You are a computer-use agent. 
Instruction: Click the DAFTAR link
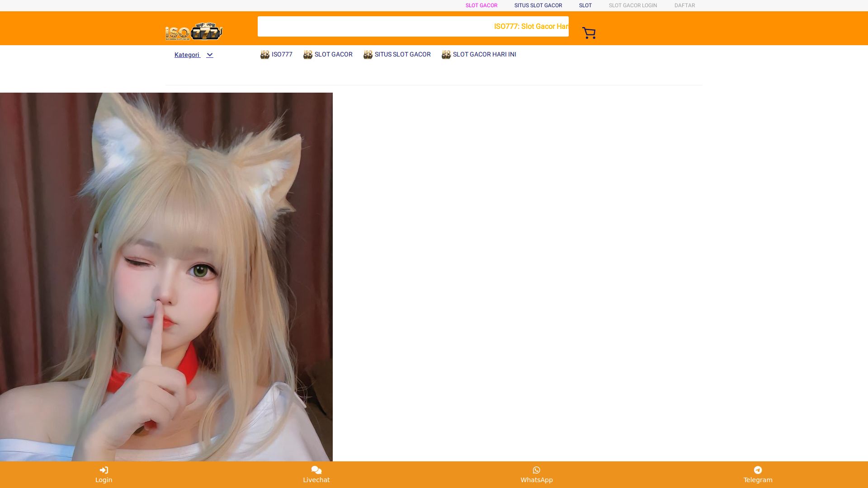point(684,5)
